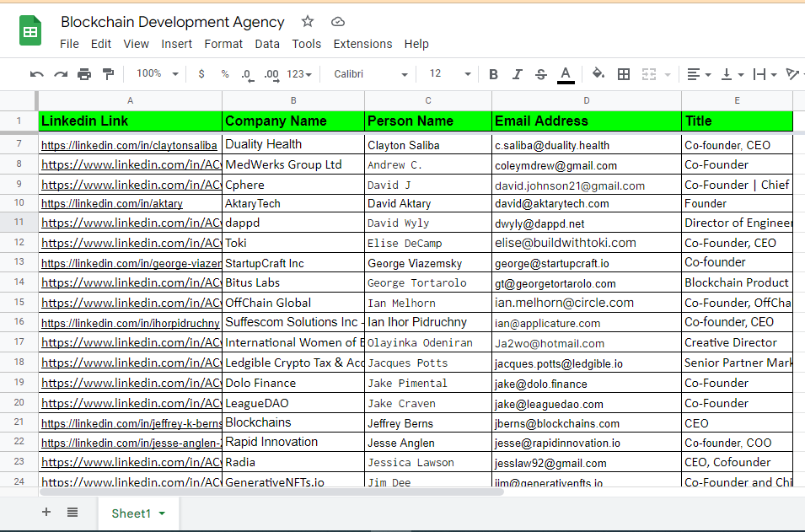Click the Undo icon
Screen dimensions: 805x532
(36, 74)
